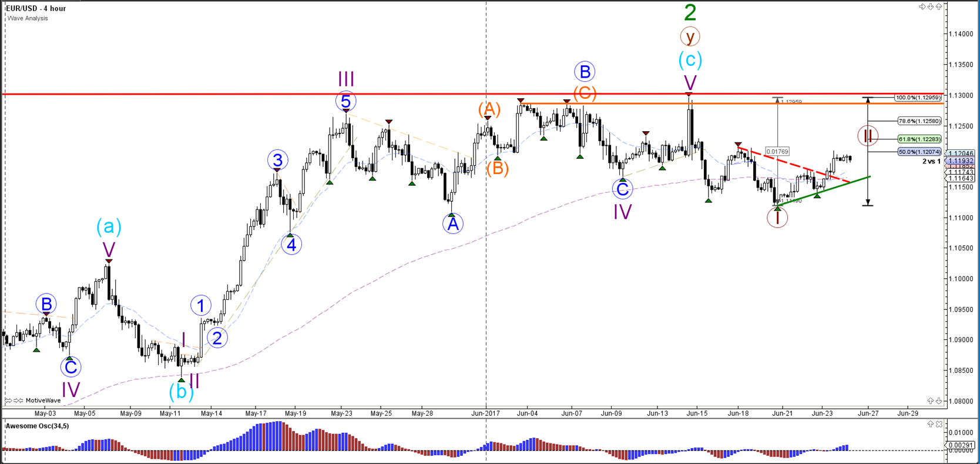Move the Awesome Osc pane up via arrow
Screen dimensions: 980x464
931,423
